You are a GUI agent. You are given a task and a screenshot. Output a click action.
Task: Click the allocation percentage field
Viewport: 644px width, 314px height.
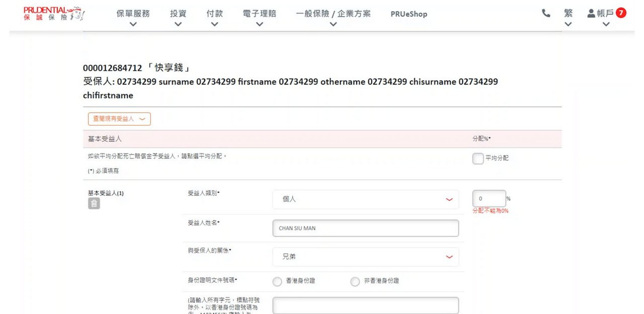(489, 199)
